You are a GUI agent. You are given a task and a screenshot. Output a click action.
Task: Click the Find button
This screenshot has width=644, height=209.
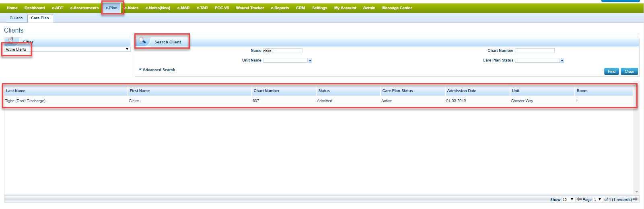pyautogui.click(x=611, y=72)
